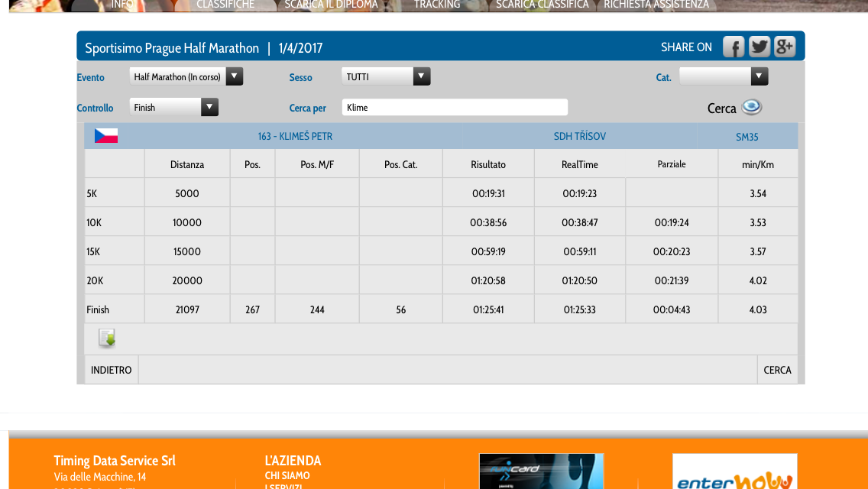
Task: Click the Via delle Macchine, 14 address
Action: (100, 477)
